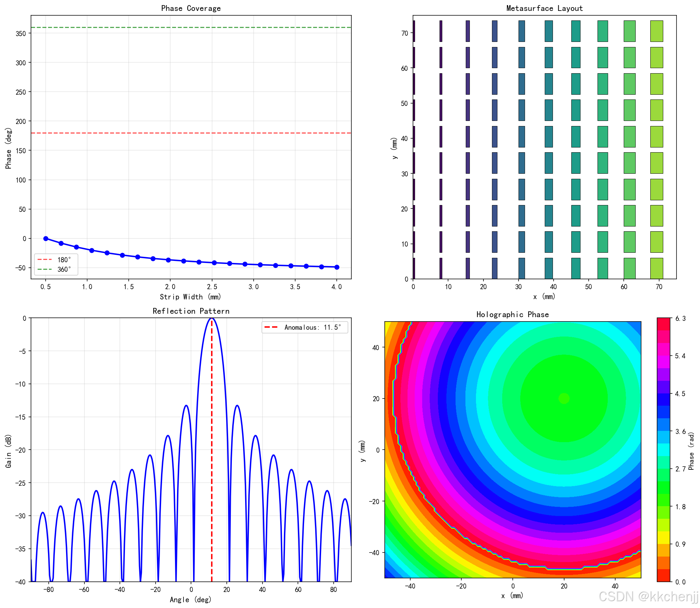700x608 pixels.
Task: Click the center spot of holographic phase rings
Action: 564,398
